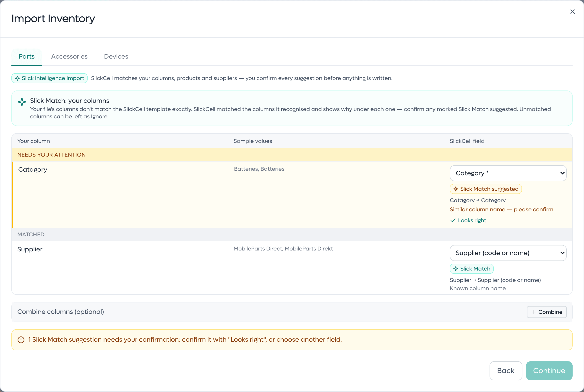Switch to the Parts tab
The image size is (584, 392).
pyautogui.click(x=27, y=57)
